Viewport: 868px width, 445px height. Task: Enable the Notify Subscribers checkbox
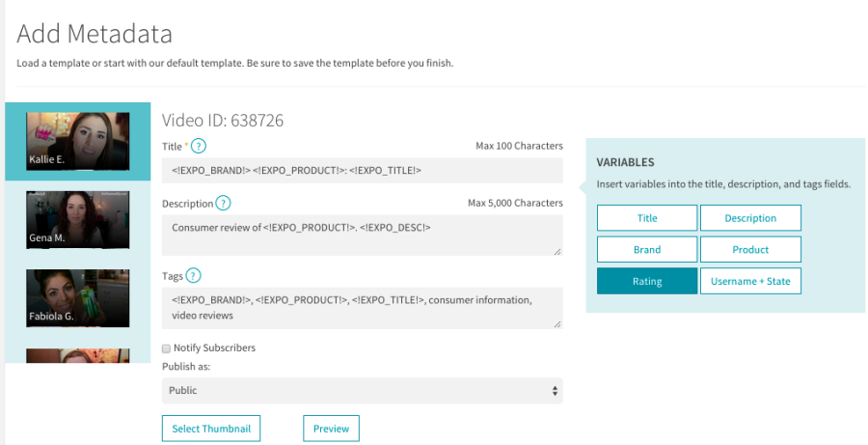(x=166, y=348)
